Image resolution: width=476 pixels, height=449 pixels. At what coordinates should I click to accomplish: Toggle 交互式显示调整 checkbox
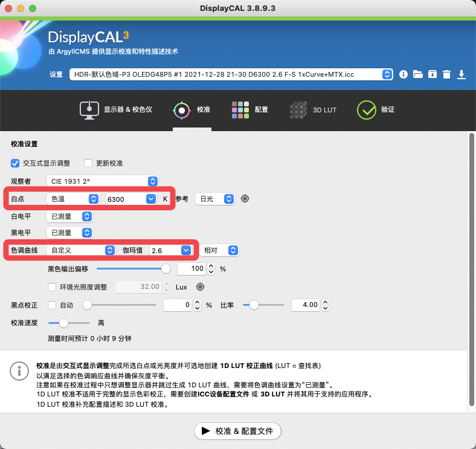[x=15, y=163]
